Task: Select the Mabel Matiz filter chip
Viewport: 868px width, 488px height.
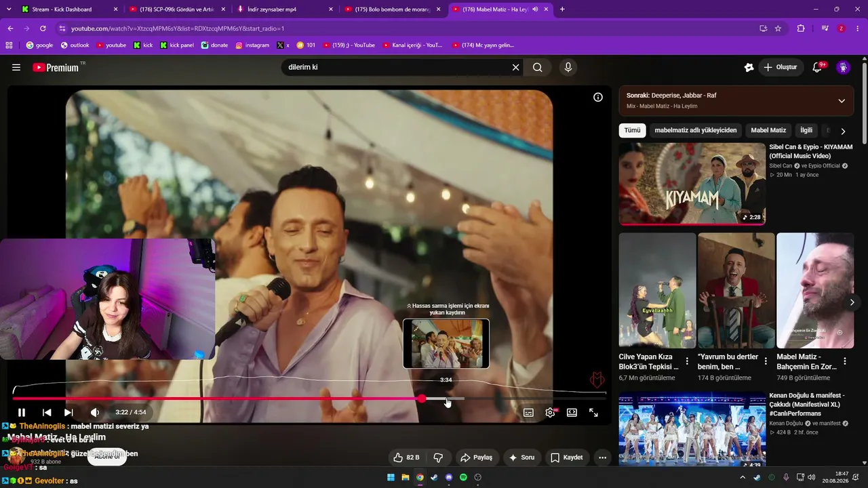Action: [768, 130]
